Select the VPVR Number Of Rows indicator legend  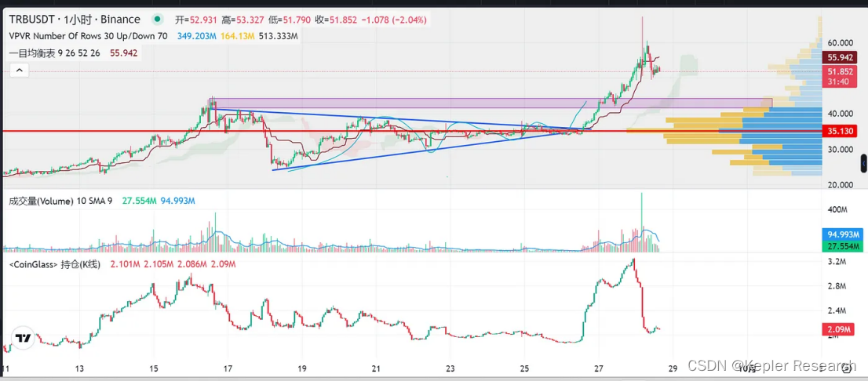click(89, 37)
